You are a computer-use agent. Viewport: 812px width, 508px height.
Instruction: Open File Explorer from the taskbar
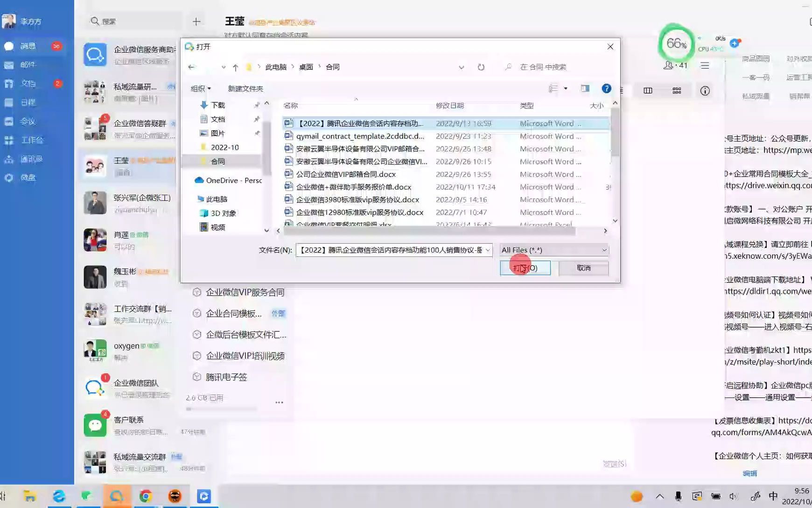pos(30,496)
